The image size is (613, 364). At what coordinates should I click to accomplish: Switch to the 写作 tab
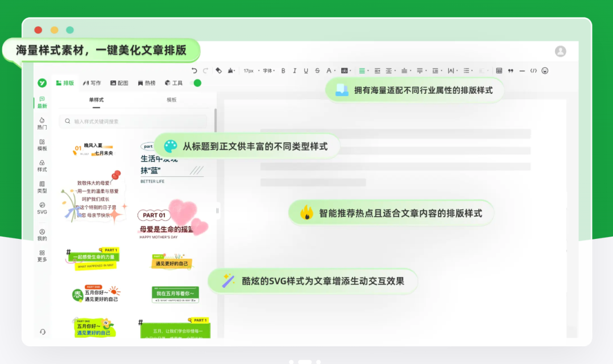[92, 83]
